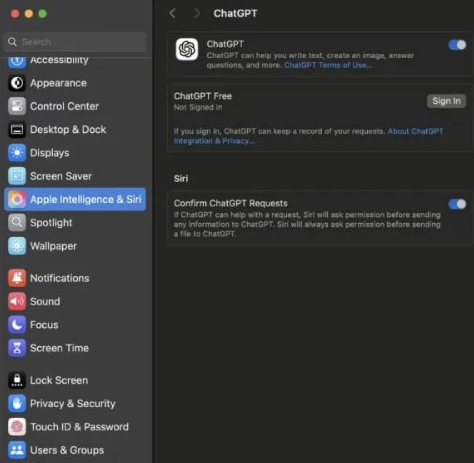Image resolution: width=474 pixels, height=463 pixels.
Task: Go forward using the right chevron
Action: tap(197, 13)
